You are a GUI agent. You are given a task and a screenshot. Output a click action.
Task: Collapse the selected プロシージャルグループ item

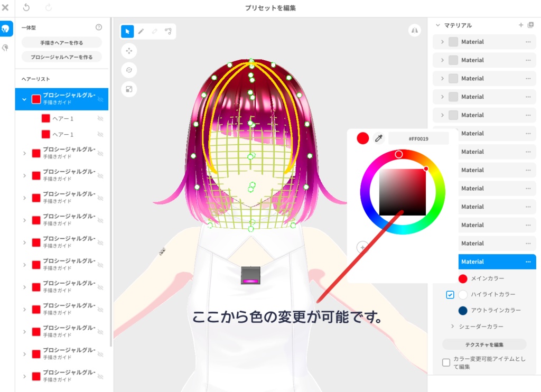click(24, 99)
